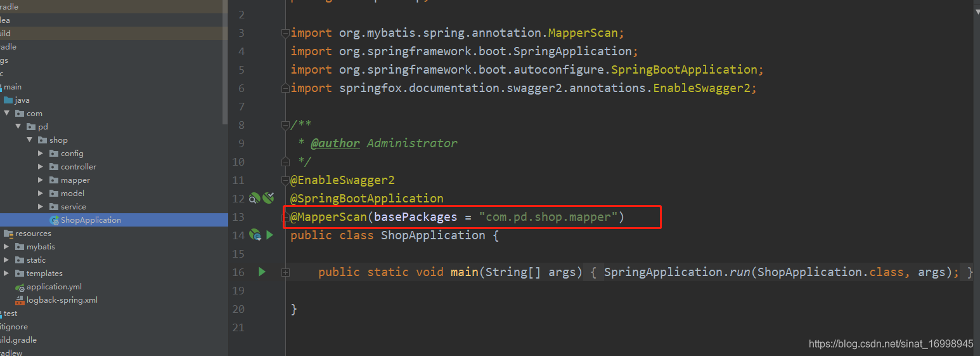The height and width of the screenshot is (356, 980).
Task: Click the model package folder icon
Action: [x=54, y=194]
